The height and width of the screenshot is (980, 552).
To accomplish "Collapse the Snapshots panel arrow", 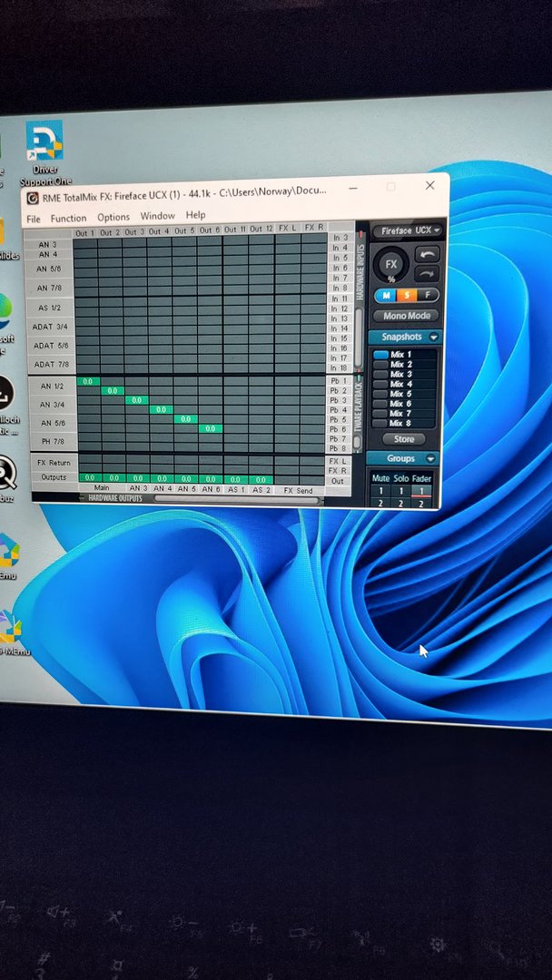I will coord(432,337).
